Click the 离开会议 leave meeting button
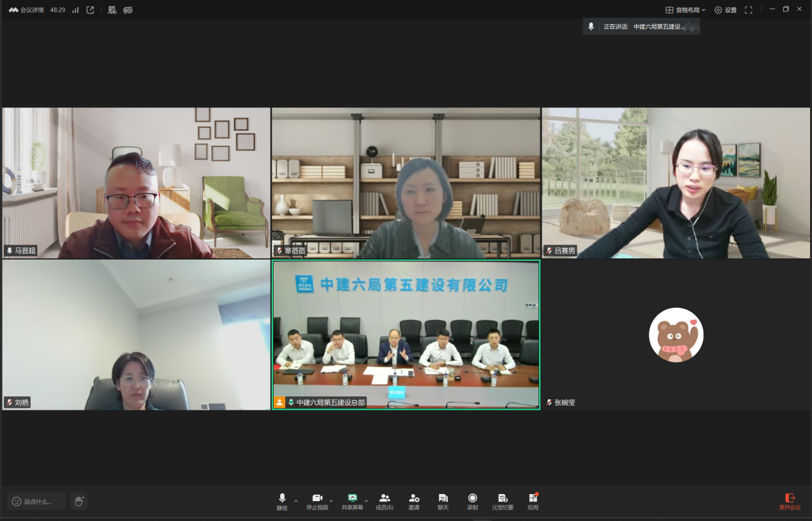 point(790,501)
